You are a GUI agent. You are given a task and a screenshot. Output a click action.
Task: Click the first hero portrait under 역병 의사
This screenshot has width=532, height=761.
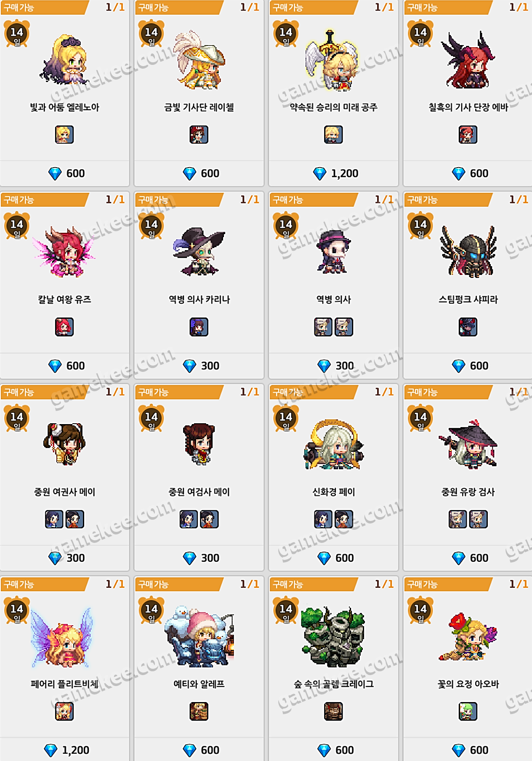point(323,327)
